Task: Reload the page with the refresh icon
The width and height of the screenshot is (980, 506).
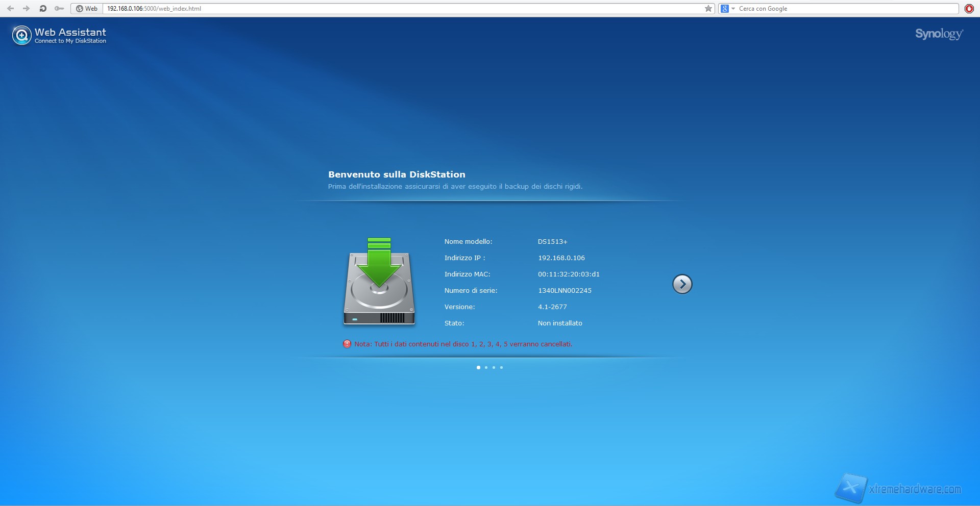Action: point(43,9)
